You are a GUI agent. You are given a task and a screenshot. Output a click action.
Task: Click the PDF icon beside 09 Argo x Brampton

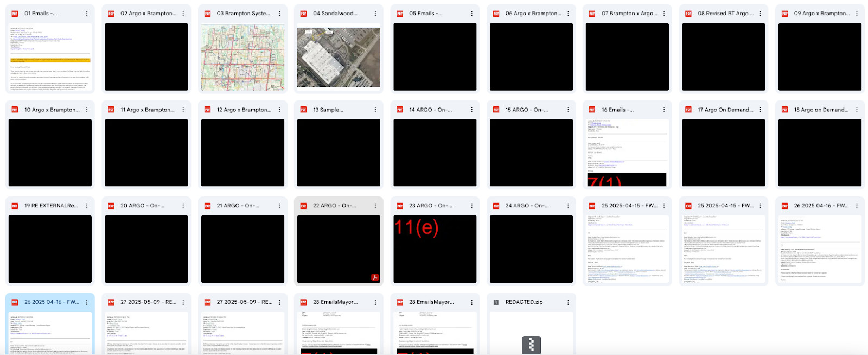click(784, 14)
